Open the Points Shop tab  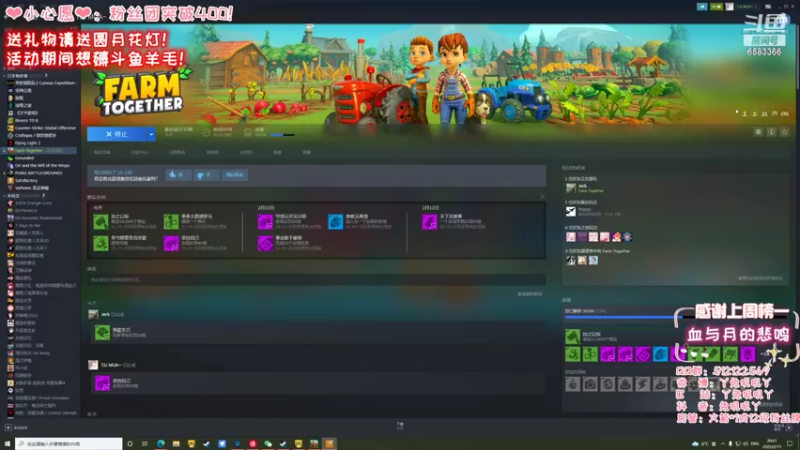tap(177, 152)
